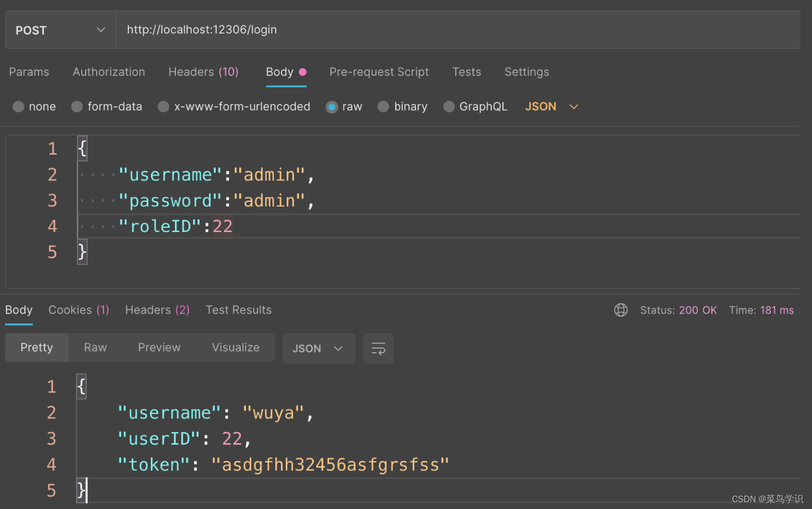
Task: Switch to the Visualize response view
Action: click(236, 348)
